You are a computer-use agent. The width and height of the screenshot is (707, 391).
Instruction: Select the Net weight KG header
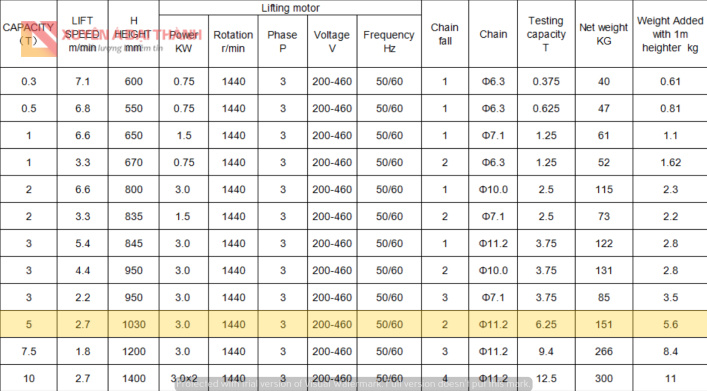click(603, 34)
